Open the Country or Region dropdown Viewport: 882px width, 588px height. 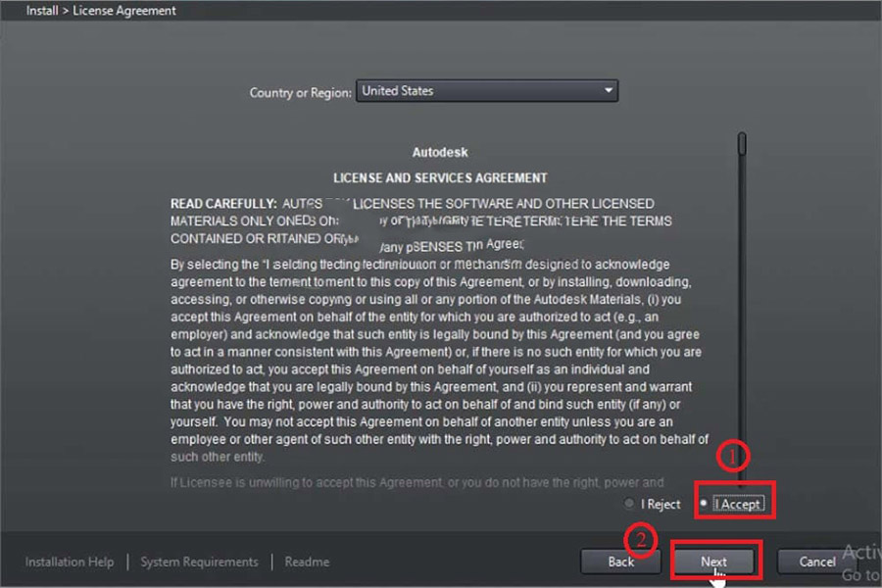coord(487,90)
